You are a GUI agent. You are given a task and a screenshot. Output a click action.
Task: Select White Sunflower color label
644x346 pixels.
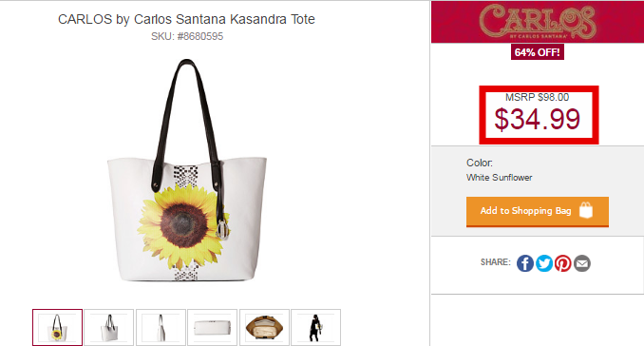(x=499, y=178)
